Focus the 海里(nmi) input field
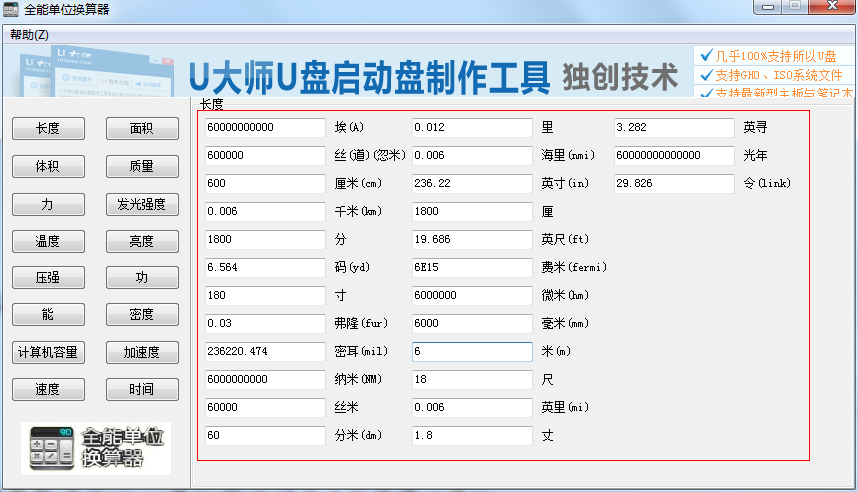The width and height of the screenshot is (858, 492). (x=472, y=155)
